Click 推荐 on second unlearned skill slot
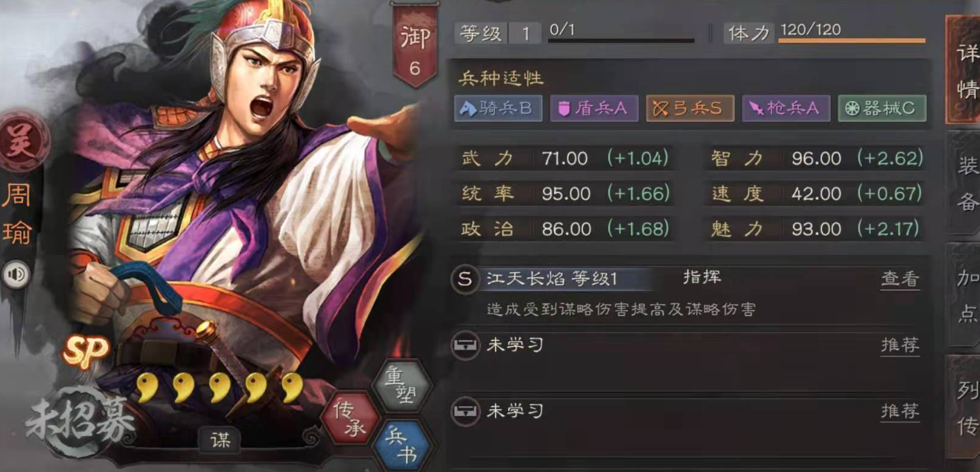 click(900, 411)
